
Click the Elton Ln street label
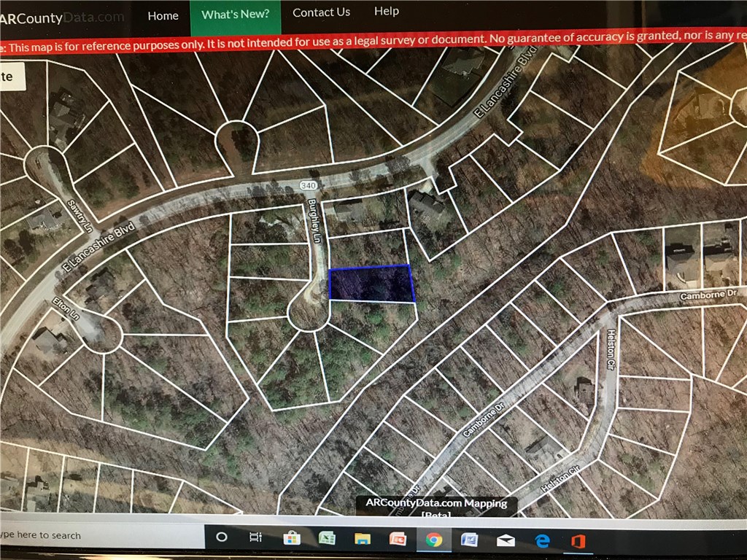pos(66,308)
